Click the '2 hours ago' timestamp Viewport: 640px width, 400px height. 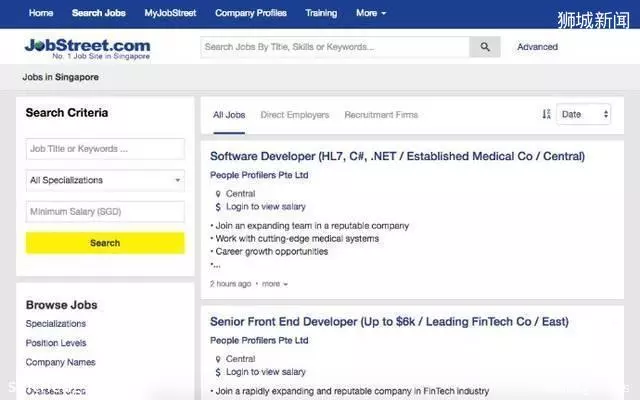(231, 284)
